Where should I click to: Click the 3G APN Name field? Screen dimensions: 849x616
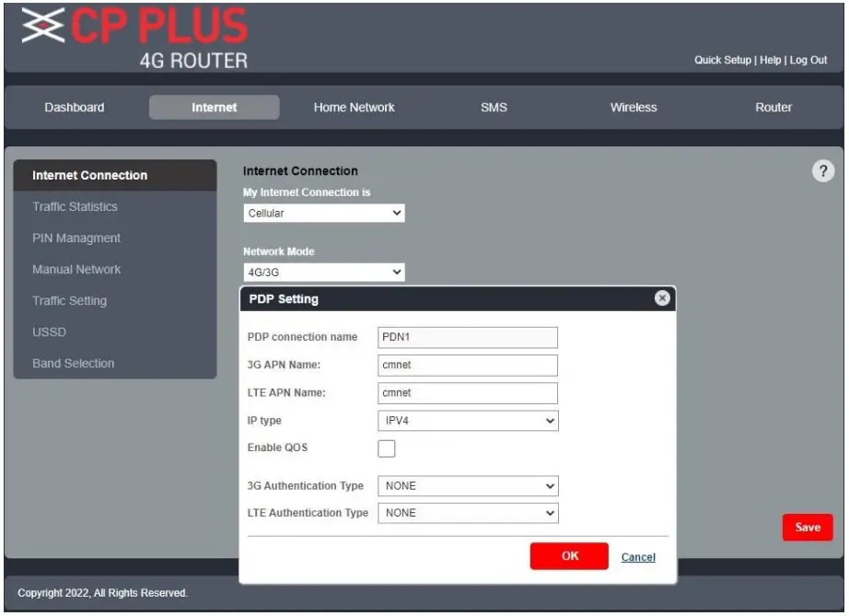(x=468, y=366)
